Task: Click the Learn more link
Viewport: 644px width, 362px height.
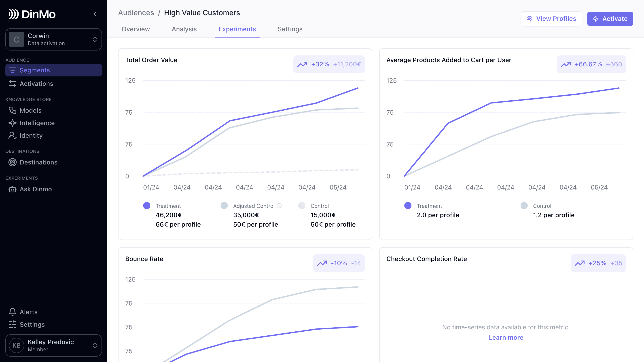Action: tap(506, 337)
